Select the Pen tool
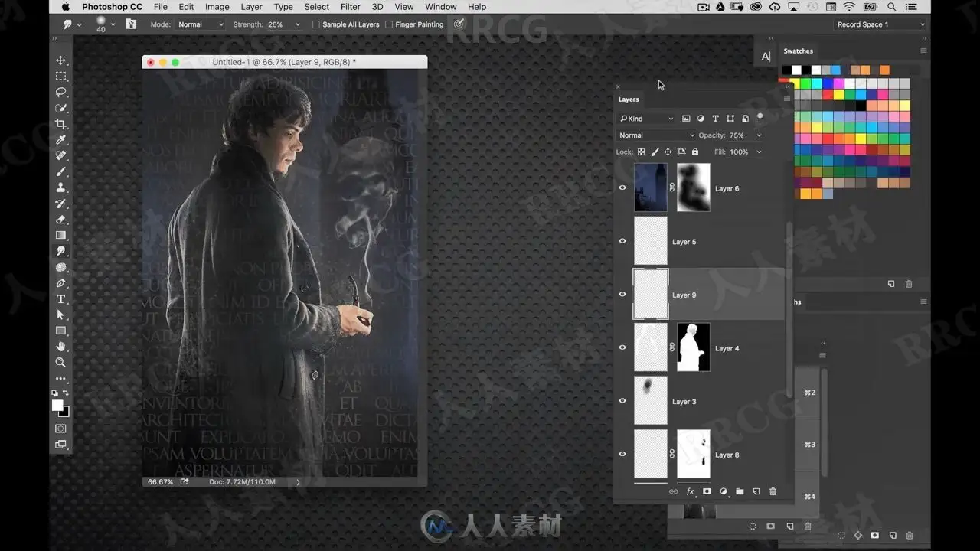This screenshot has width=980, height=551. pos(60,283)
